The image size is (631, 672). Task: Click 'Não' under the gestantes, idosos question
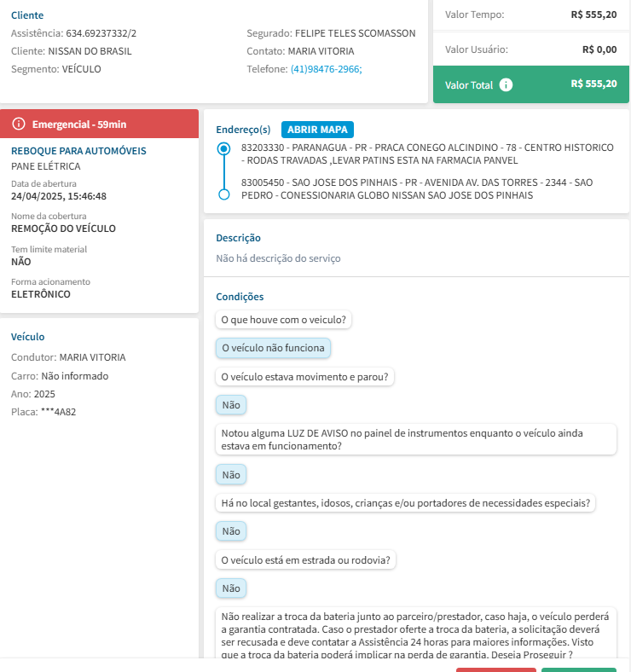[230, 530]
